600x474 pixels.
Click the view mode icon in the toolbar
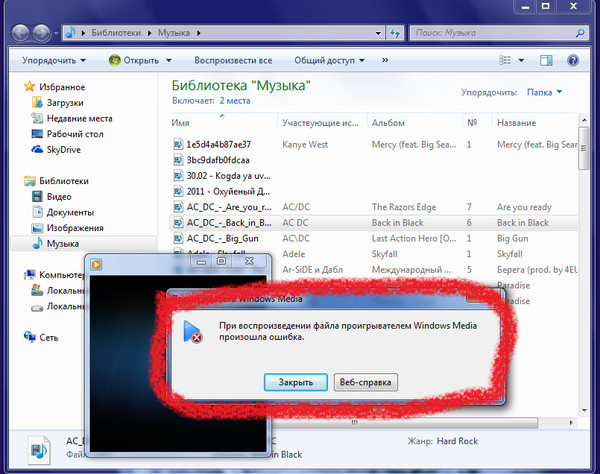coord(505,60)
